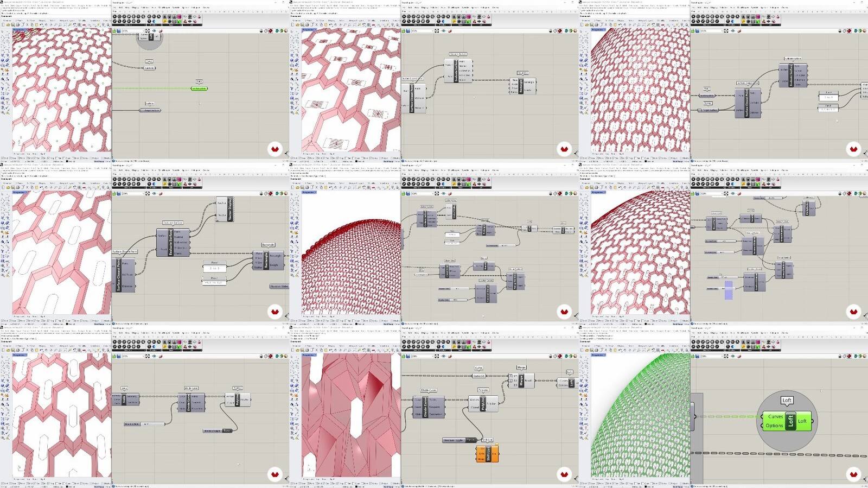Click the red logo button in the top-middle frame
The height and width of the screenshot is (488, 868).
(x=564, y=149)
